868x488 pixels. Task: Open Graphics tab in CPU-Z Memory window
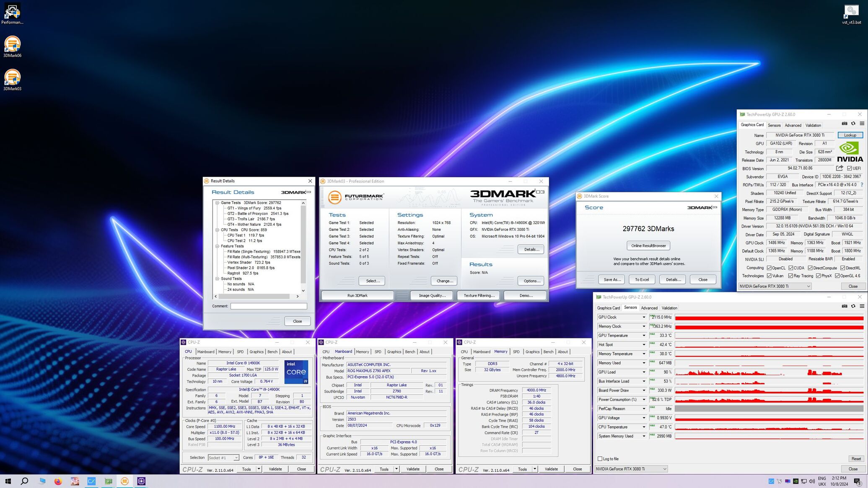532,352
